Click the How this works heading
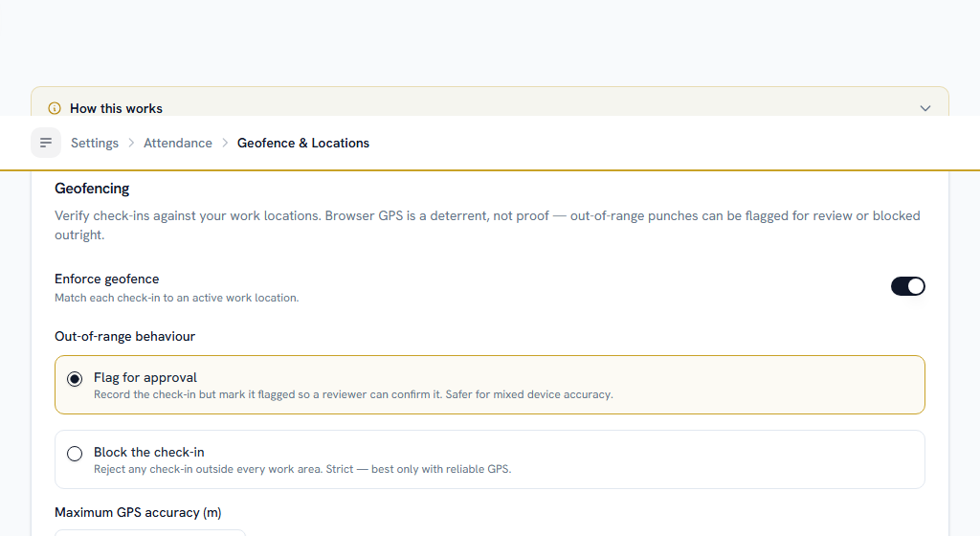980x536 pixels. 116,109
